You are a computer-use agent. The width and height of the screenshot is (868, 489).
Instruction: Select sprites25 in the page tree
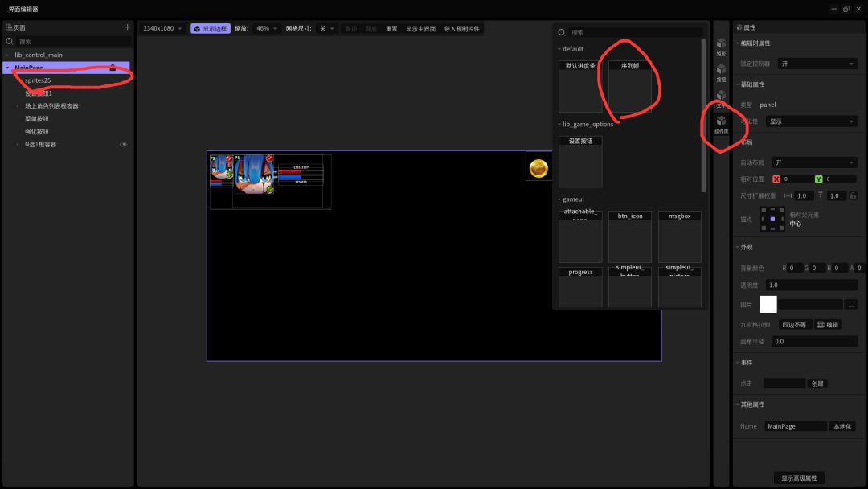click(x=38, y=80)
